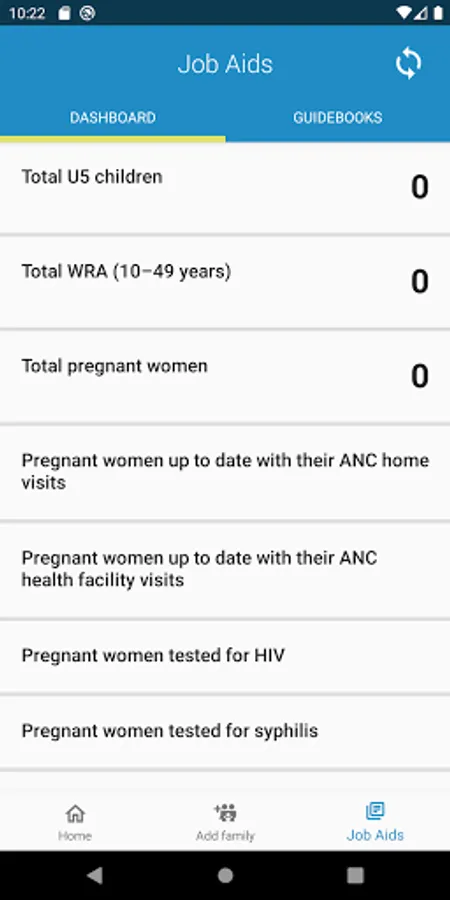Open Pregnant women ANC home visits row
450x900 pixels.
click(225, 472)
